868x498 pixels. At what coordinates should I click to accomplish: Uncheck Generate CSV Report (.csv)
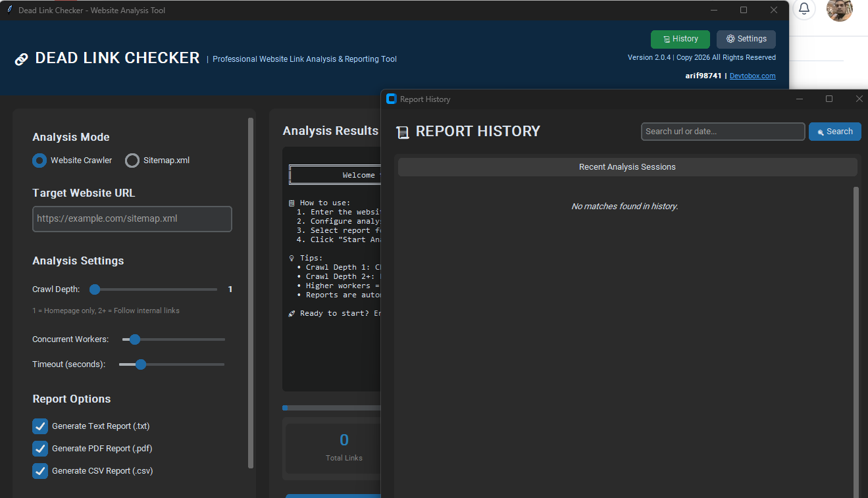[x=40, y=470]
